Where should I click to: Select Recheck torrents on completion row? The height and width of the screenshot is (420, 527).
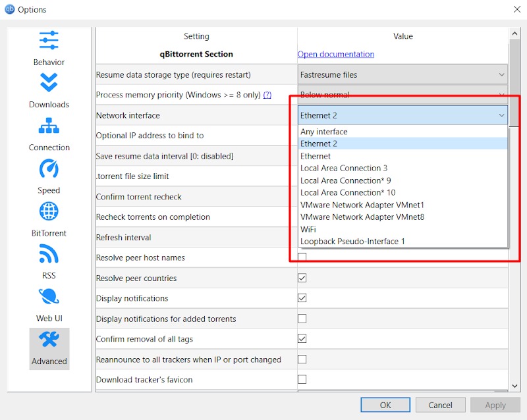(x=196, y=217)
